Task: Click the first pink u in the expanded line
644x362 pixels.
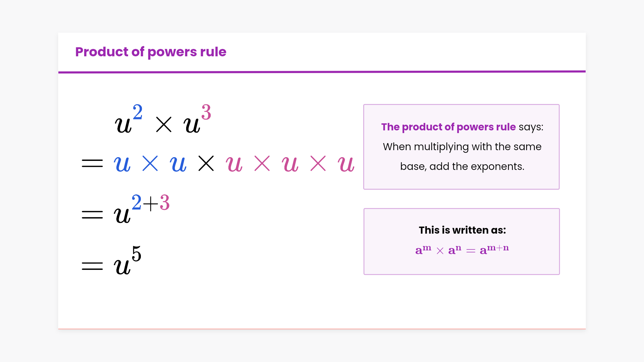Action: point(234,164)
